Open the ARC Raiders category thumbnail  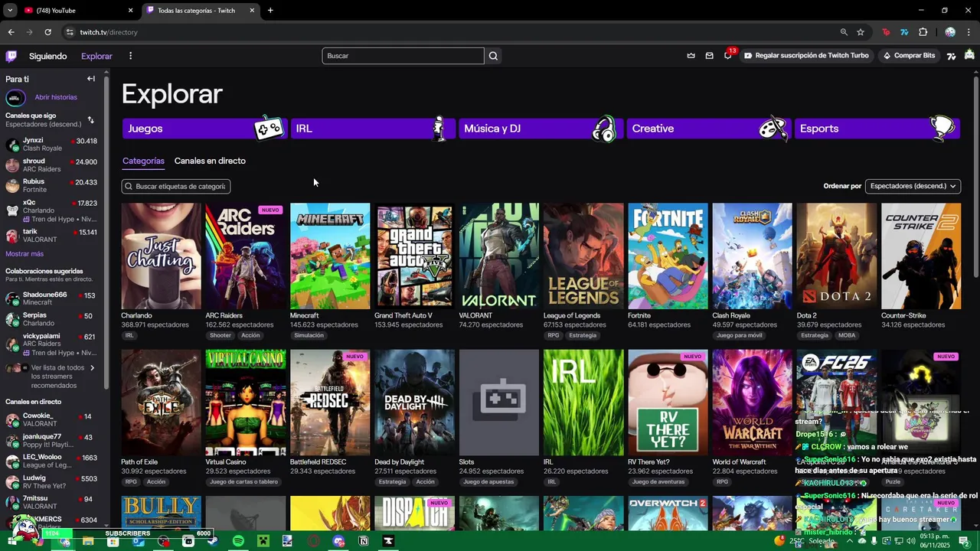pyautogui.click(x=245, y=256)
